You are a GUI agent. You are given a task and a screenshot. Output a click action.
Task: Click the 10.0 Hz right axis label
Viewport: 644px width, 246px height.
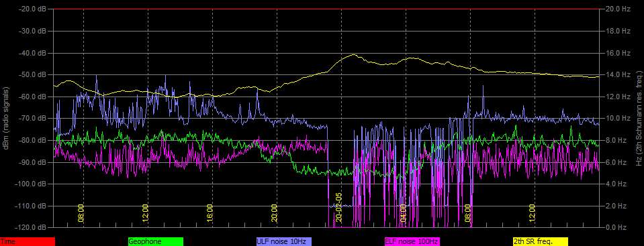coord(618,119)
